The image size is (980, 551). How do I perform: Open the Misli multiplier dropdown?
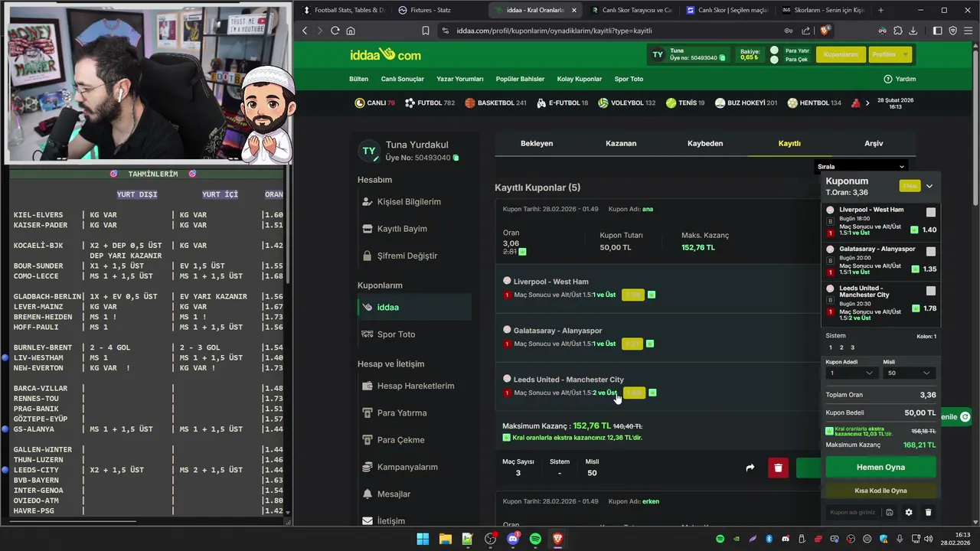(909, 373)
